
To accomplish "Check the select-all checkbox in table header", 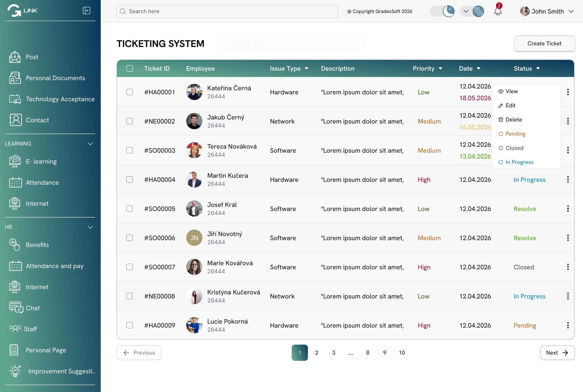I will point(130,68).
